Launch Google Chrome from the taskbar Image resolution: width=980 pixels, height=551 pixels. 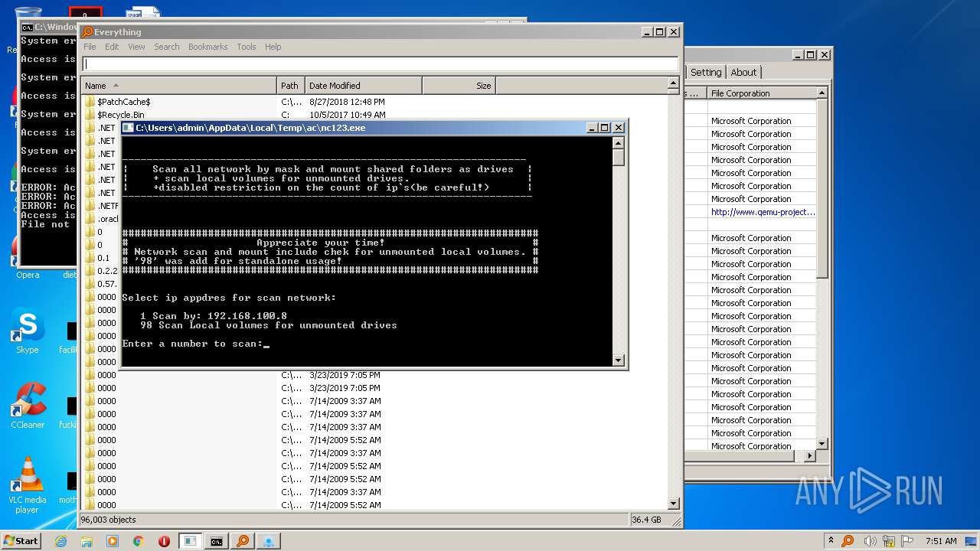coord(139,541)
